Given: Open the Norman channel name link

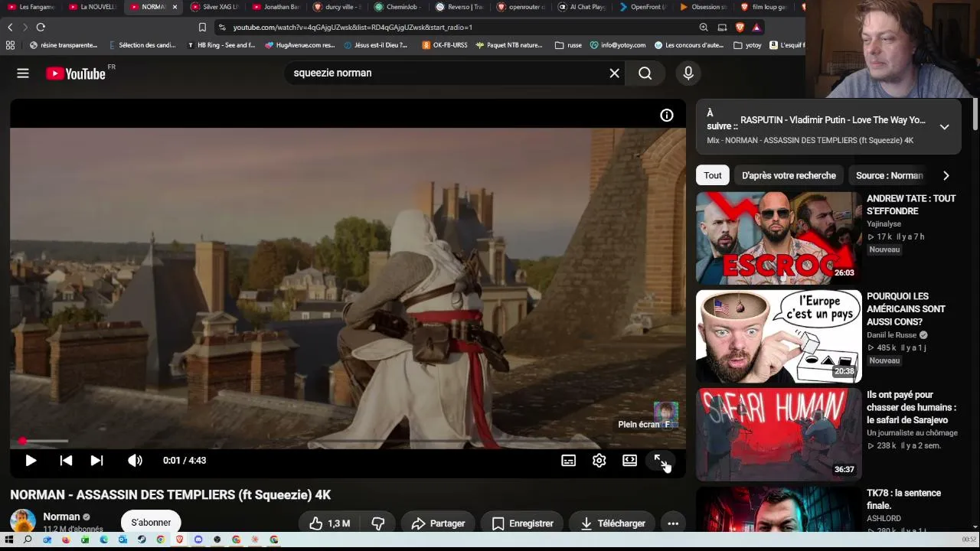Looking at the screenshot, I should (x=61, y=517).
